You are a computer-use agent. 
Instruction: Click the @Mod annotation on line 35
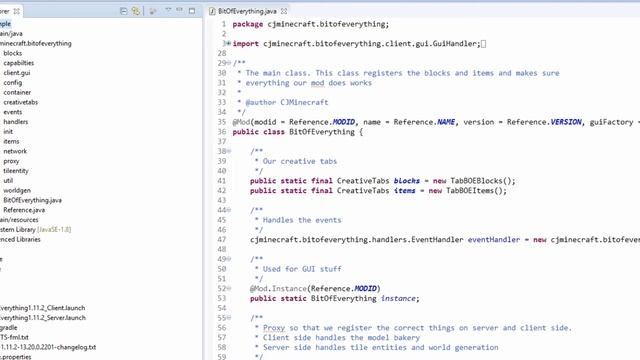[x=241, y=122]
